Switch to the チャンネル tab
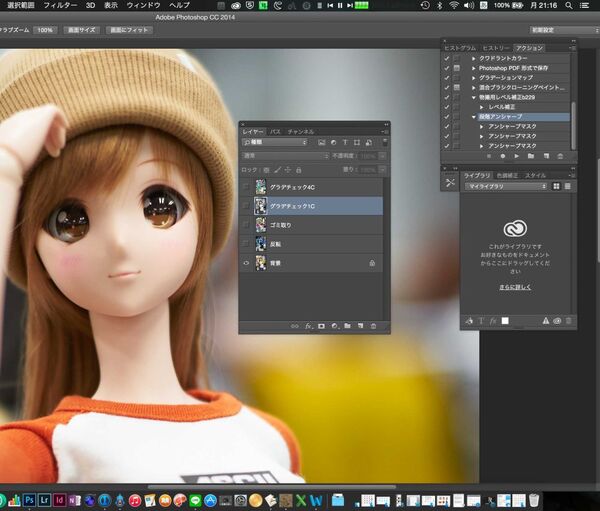This screenshot has width=600, height=511. 301,132
